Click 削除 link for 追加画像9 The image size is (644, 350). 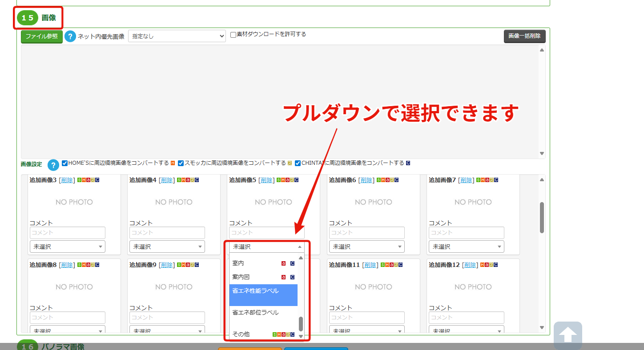pos(167,265)
